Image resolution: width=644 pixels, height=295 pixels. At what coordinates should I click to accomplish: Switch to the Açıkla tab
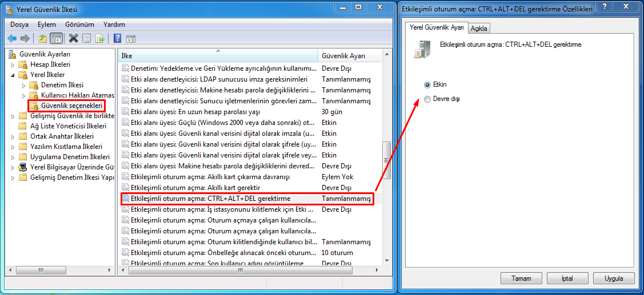point(478,29)
